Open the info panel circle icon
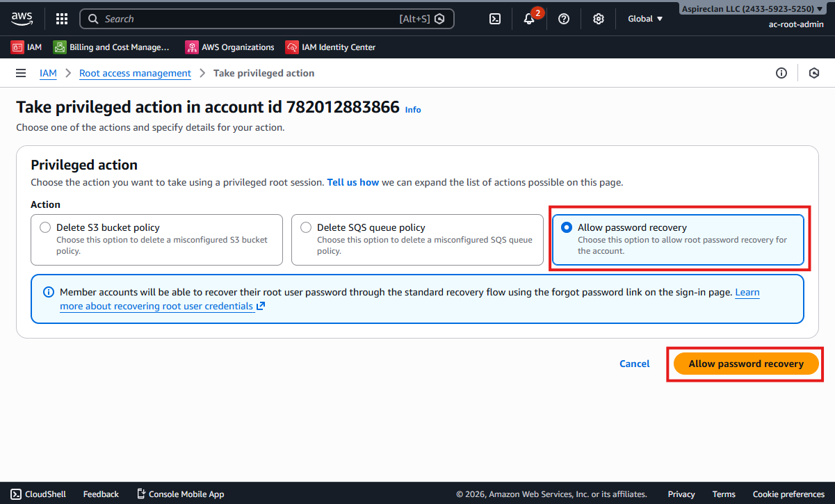Screen dimensions: 835x504 [x=781, y=73]
